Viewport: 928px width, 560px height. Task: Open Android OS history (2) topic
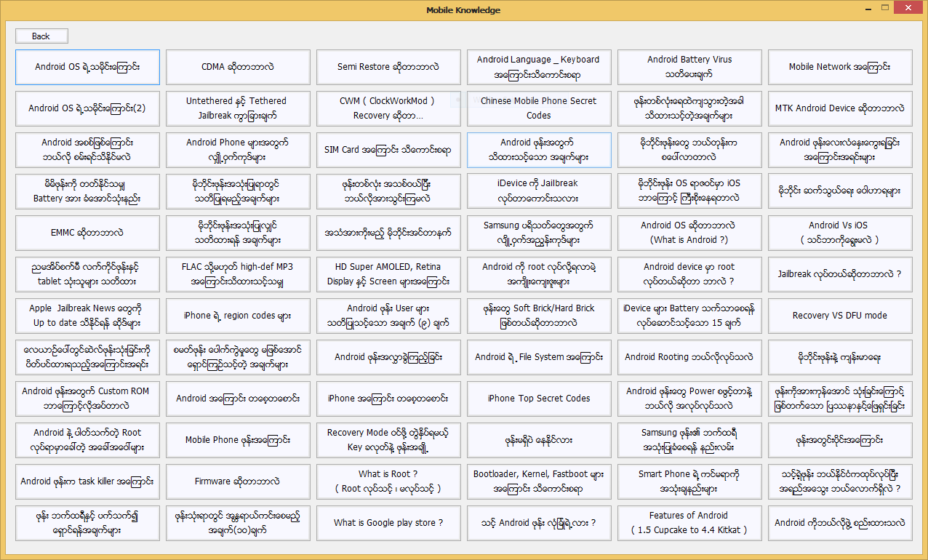[87, 108]
